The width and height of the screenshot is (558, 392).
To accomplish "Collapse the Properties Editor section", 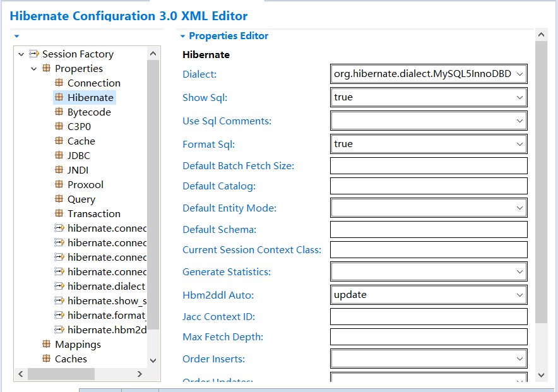I will [x=182, y=36].
